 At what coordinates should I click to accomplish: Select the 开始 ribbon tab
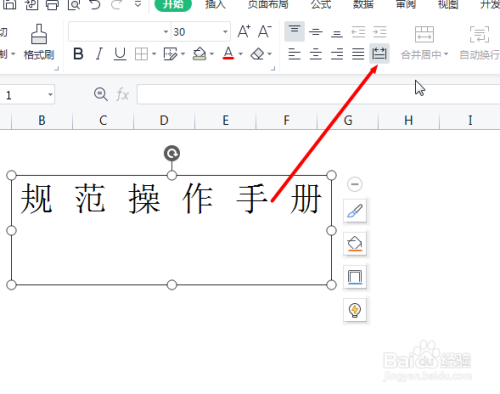[x=173, y=4]
